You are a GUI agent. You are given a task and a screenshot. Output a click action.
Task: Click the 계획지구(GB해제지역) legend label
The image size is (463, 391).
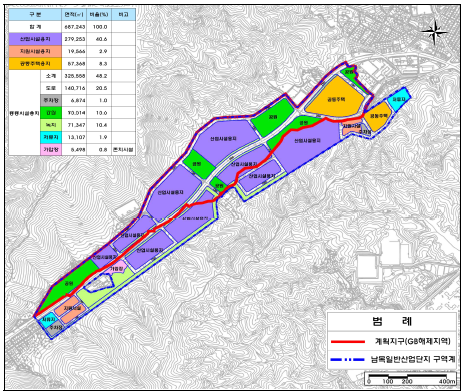click(x=413, y=341)
